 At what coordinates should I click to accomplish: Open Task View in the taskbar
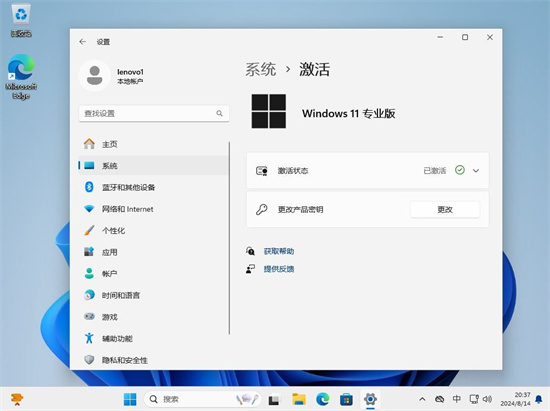[274, 399]
